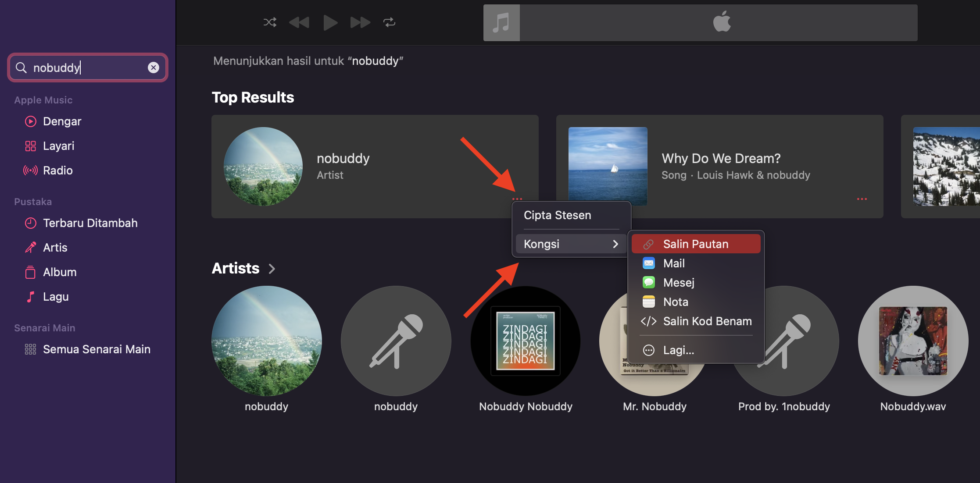Open the Nobuddy.wav artist thumbnail
The height and width of the screenshot is (483, 980).
913,341
